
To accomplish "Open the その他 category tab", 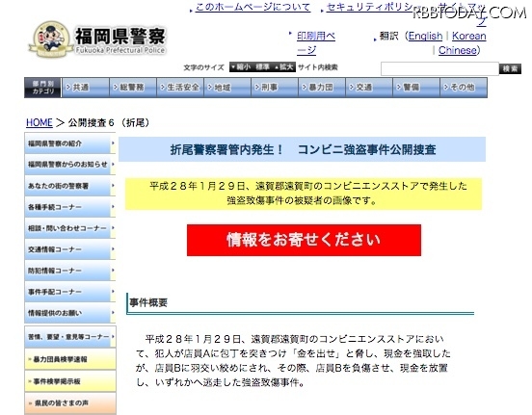I will pyautogui.click(x=464, y=88).
